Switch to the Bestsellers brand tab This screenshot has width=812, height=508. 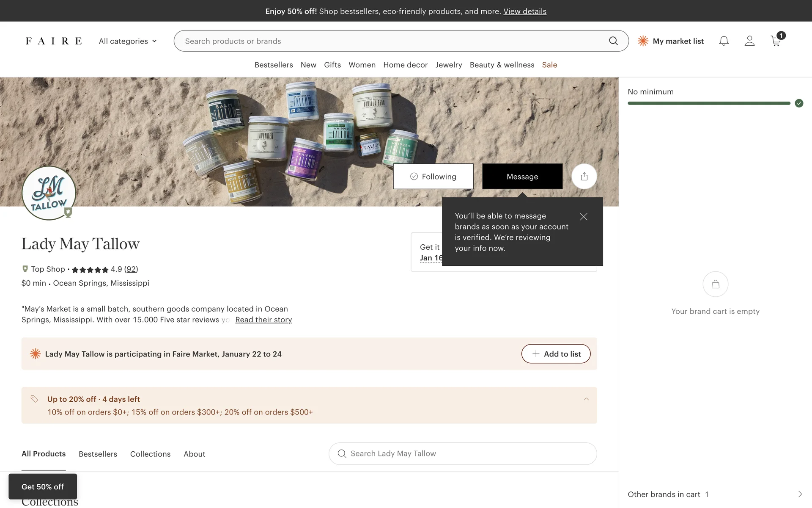click(x=98, y=454)
